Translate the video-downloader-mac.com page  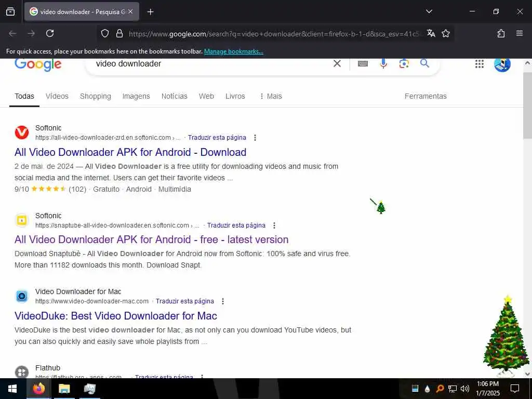185,301
